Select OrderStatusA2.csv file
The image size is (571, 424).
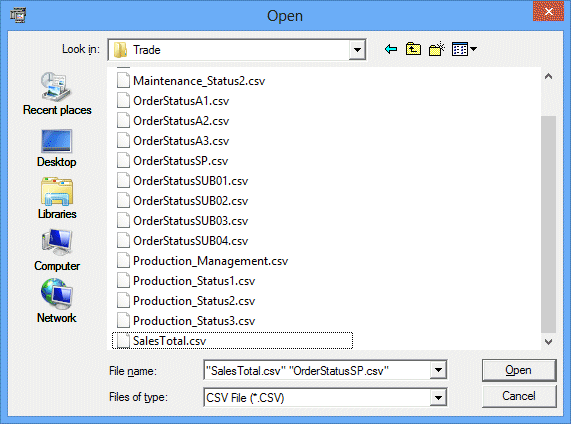click(181, 121)
